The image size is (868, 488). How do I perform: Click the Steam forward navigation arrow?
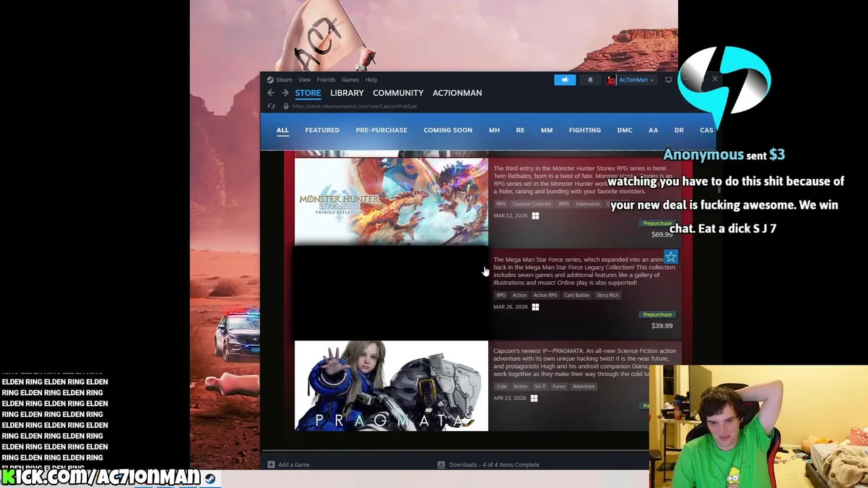pyautogui.click(x=285, y=93)
